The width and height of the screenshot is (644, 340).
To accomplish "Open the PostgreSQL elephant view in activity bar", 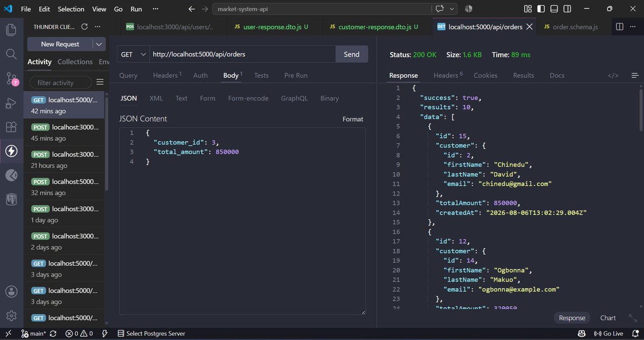I will pos(11,199).
